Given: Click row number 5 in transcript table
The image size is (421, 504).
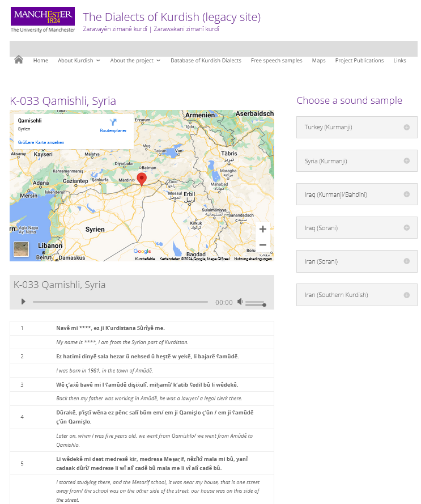Looking at the screenshot, I should (x=22, y=464).
